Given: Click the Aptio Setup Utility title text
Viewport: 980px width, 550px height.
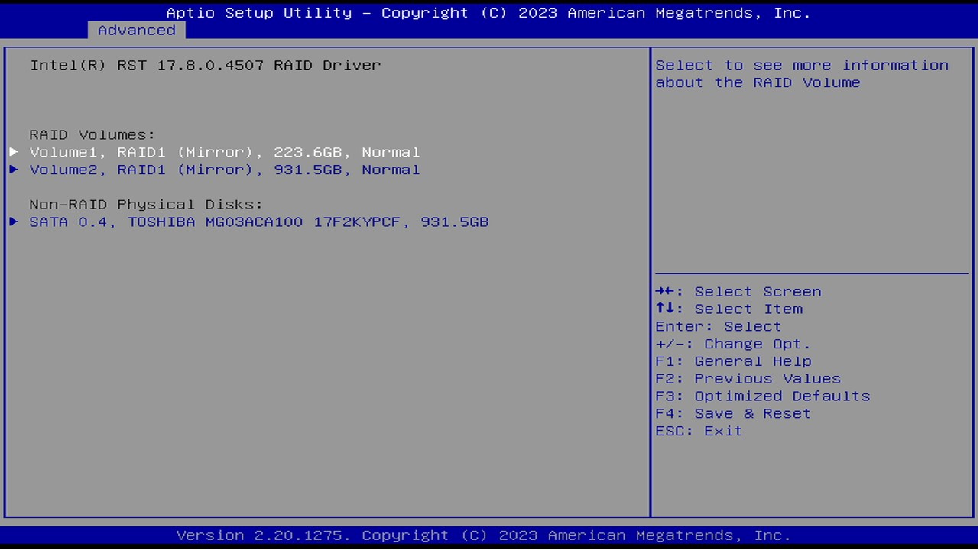Looking at the screenshot, I should 488,13.
